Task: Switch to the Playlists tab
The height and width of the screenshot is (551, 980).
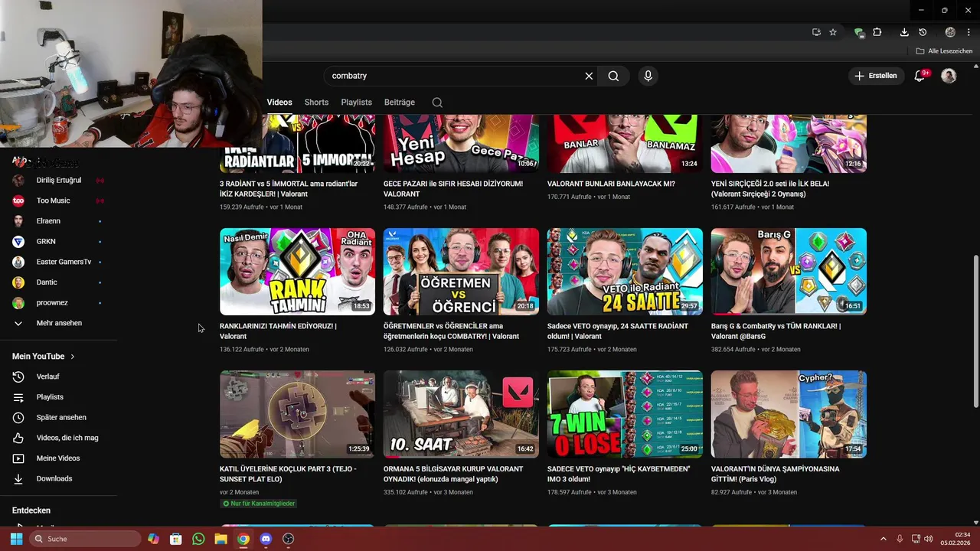Action: point(357,103)
